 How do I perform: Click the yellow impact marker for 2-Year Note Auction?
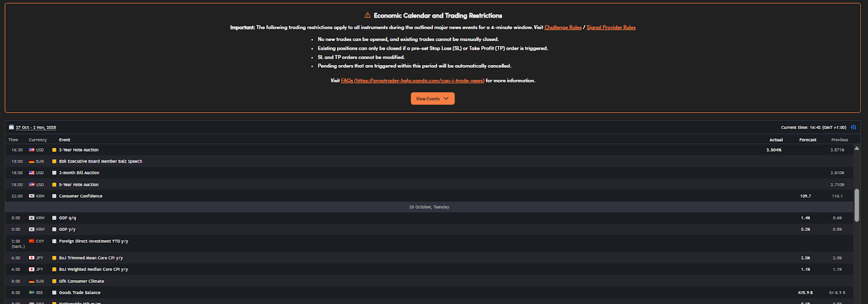coord(54,150)
